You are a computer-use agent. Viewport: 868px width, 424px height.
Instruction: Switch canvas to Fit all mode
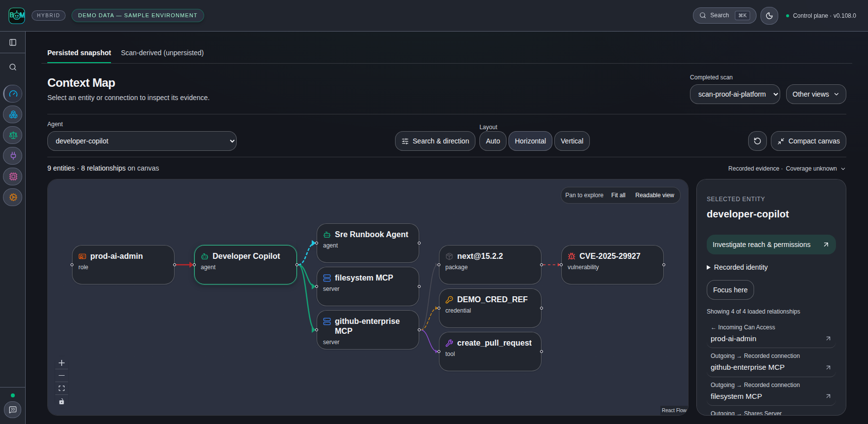pos(618,195)
